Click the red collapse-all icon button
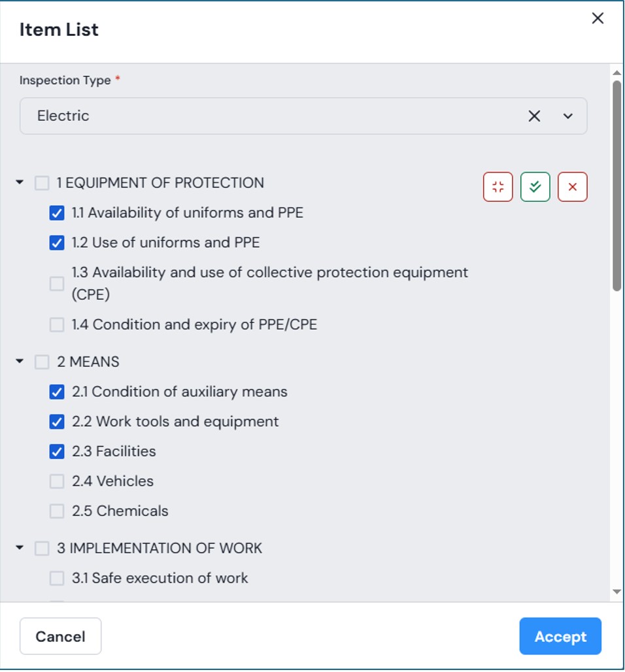 [498, 187]
